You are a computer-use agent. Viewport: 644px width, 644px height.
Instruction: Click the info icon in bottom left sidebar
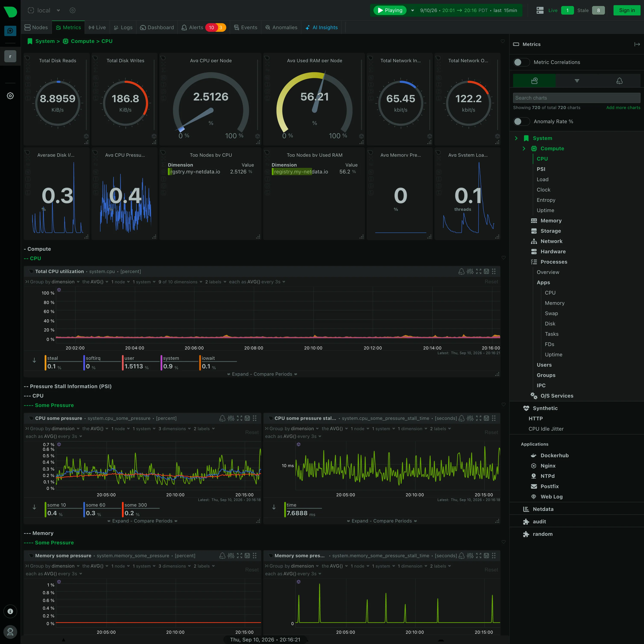10,611
